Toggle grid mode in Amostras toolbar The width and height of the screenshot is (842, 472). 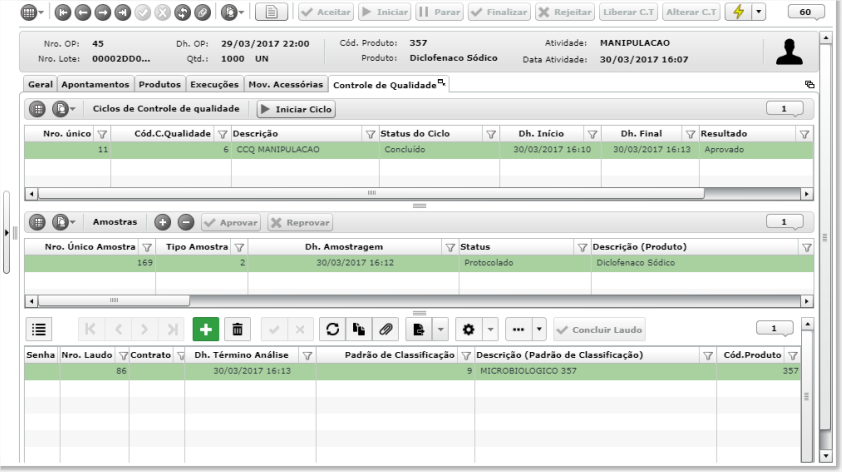(x=37, y=222)
